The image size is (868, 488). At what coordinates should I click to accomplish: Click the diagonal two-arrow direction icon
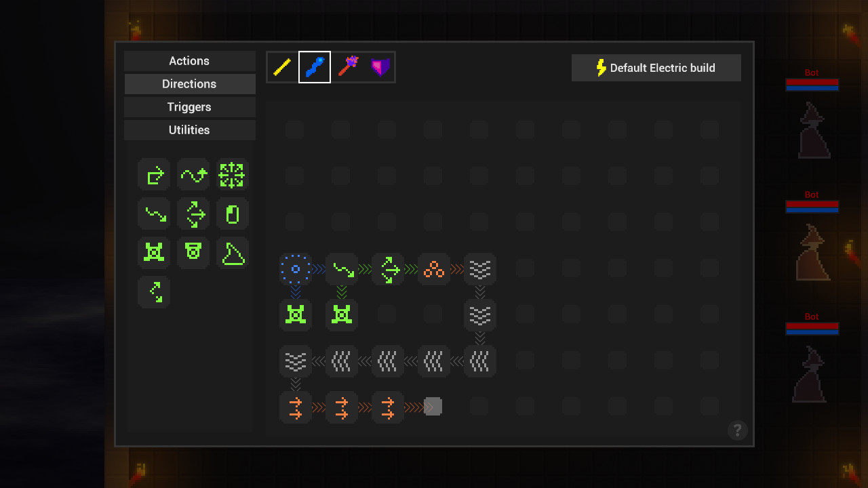(x=154, y=292)
